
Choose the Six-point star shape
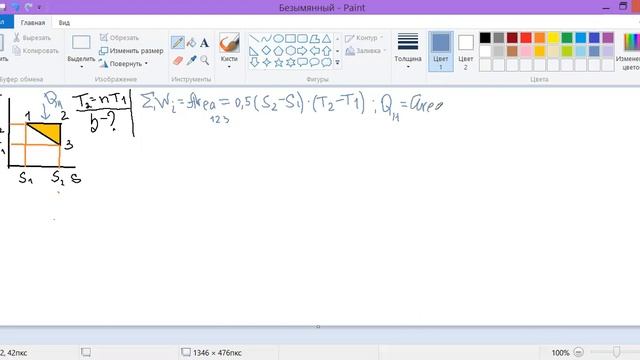(290, 62)
